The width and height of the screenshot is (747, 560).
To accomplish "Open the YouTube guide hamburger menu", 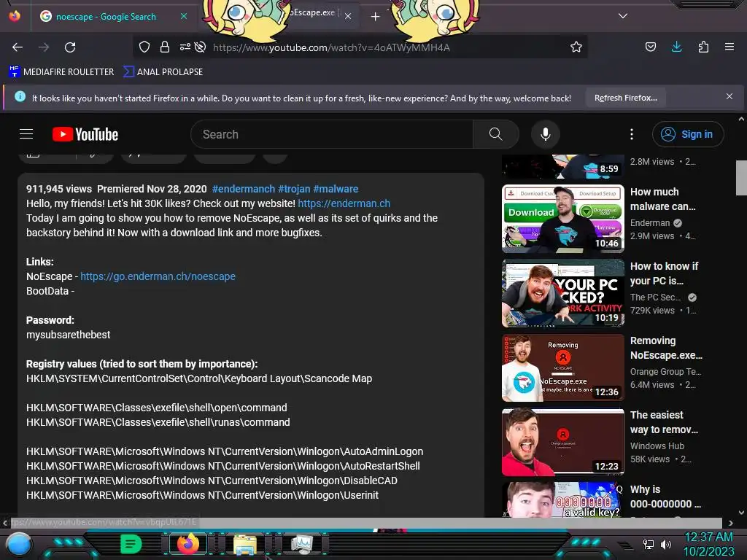I will 26,134.
